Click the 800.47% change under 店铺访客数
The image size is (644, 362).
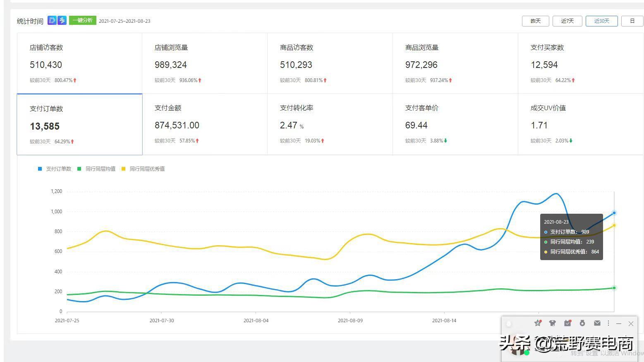(x=64, y=80)
